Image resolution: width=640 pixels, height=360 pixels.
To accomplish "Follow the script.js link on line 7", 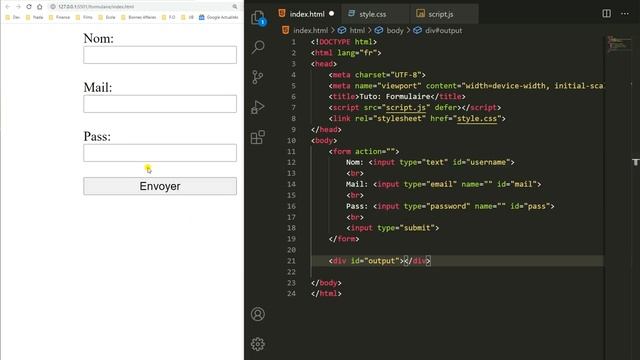I will pyautogui.click(x=406, y=107).
